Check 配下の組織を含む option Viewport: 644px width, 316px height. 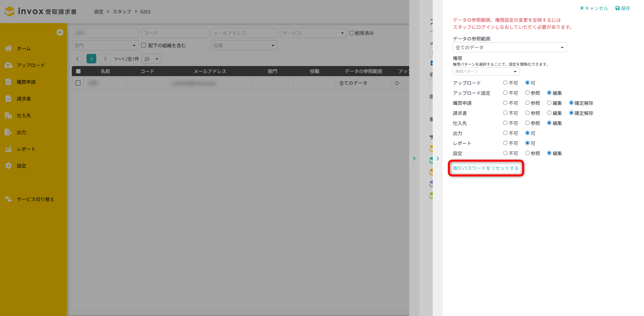click(144, 45)
